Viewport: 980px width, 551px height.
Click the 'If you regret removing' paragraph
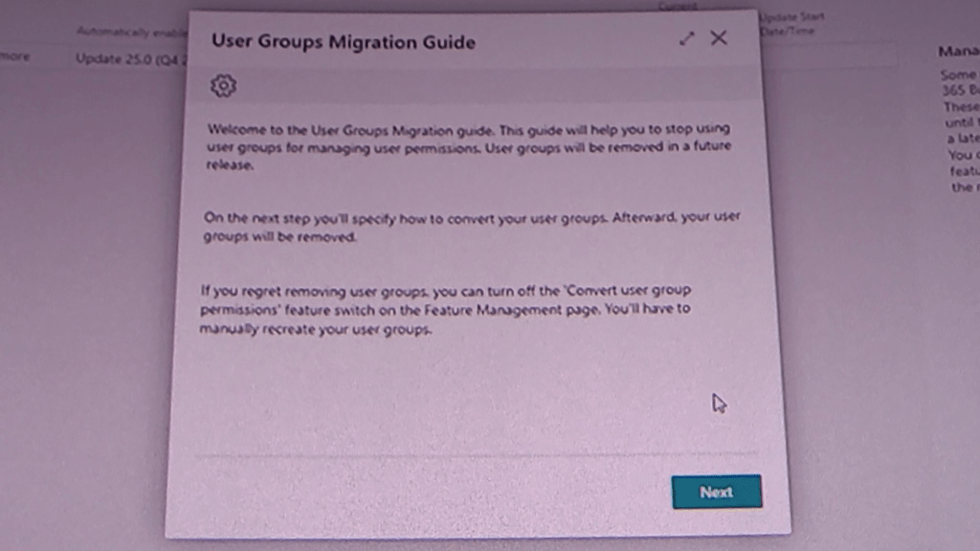coord(444,309)
